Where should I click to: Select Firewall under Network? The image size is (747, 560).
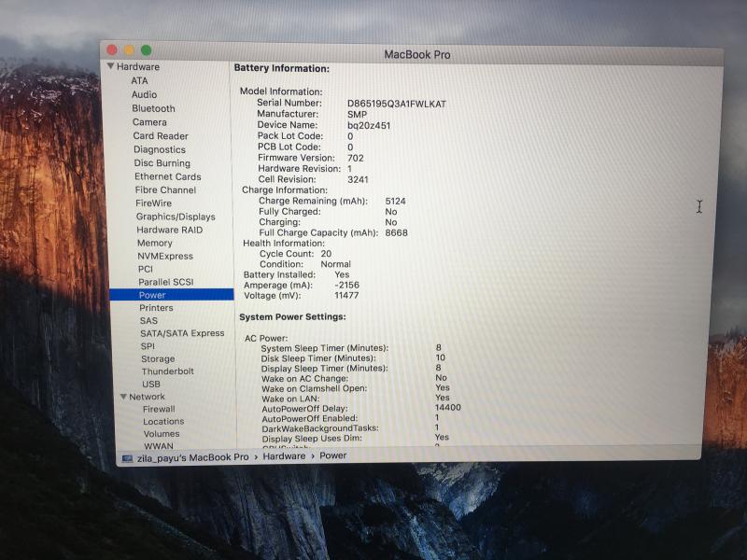point(159,409)
